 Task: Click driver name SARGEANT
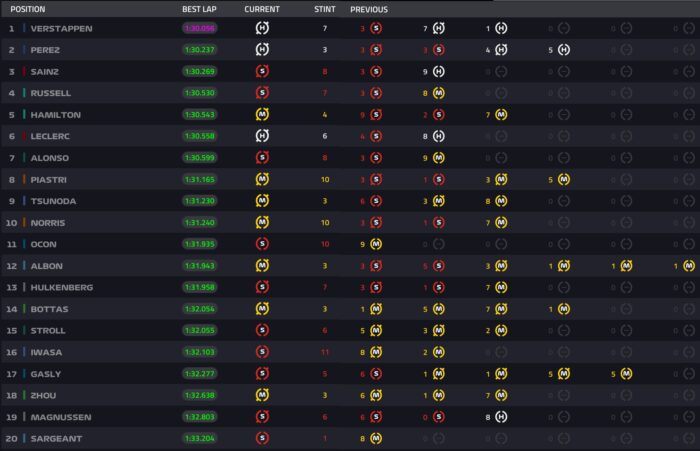pyautogui.click(x=56, y=438)
